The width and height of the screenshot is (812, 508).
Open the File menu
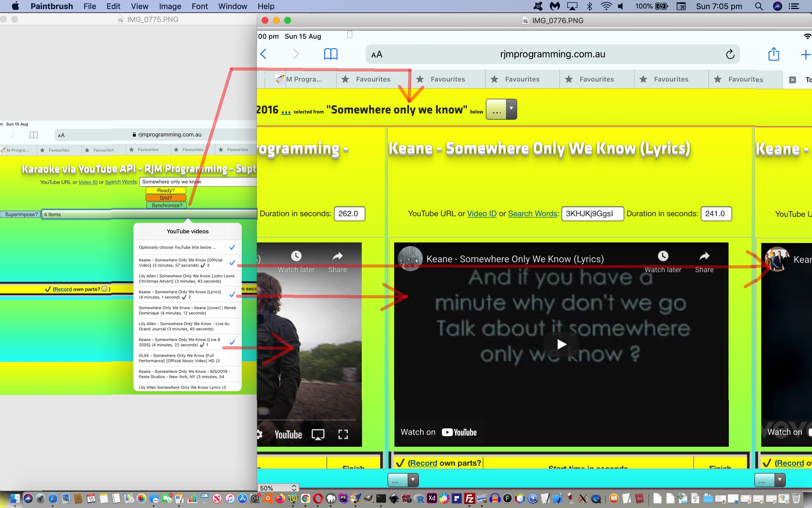click(90, 6)
